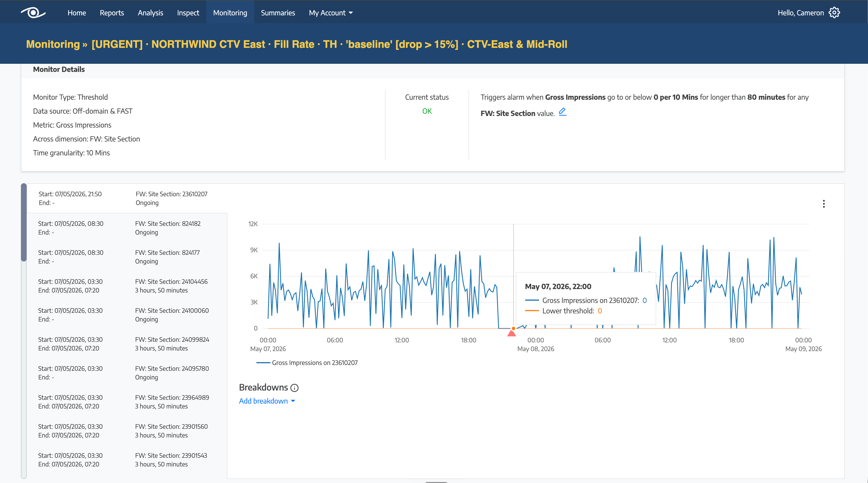Click the Monitor Details header
The image size is (868, 483).
pos(59,69)
